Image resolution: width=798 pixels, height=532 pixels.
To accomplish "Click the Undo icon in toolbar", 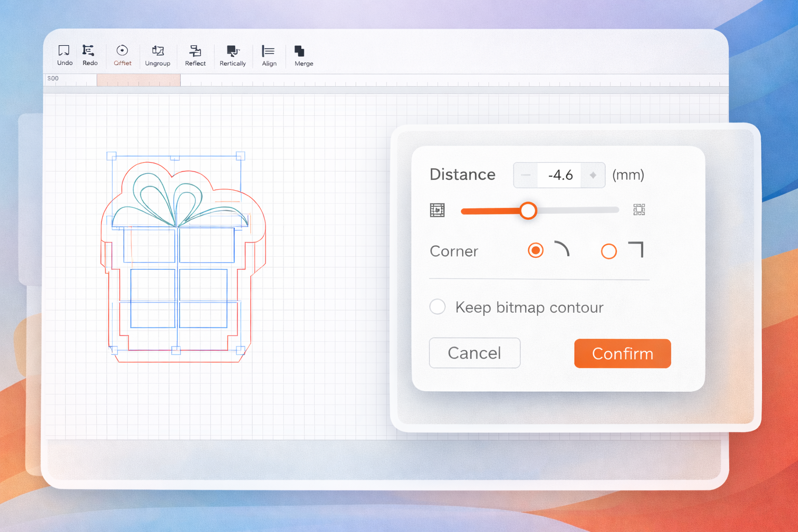I will 64,51.
